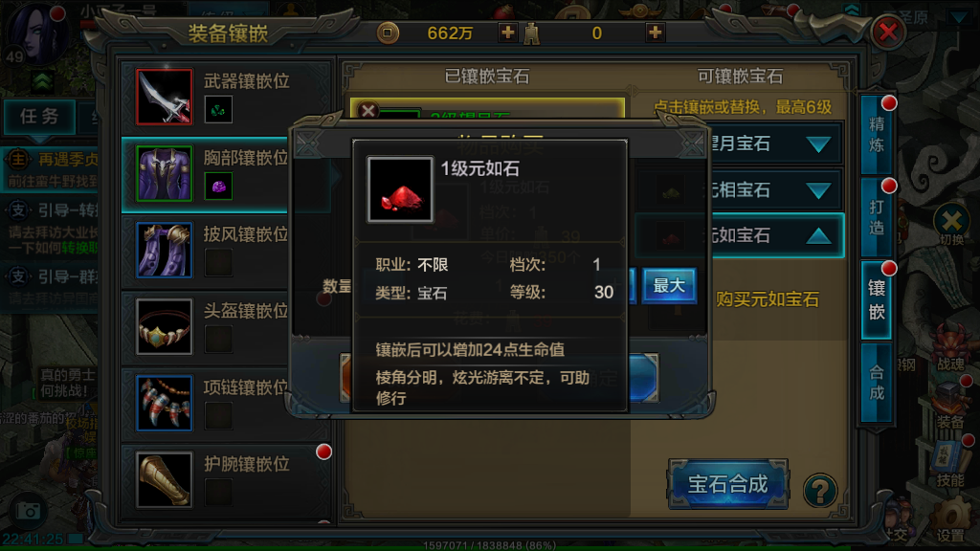This screenshot has height=551, width=980.
Task: Expand the 星月宝石 dropdown arrow
Action: click(x=818, y=144)
